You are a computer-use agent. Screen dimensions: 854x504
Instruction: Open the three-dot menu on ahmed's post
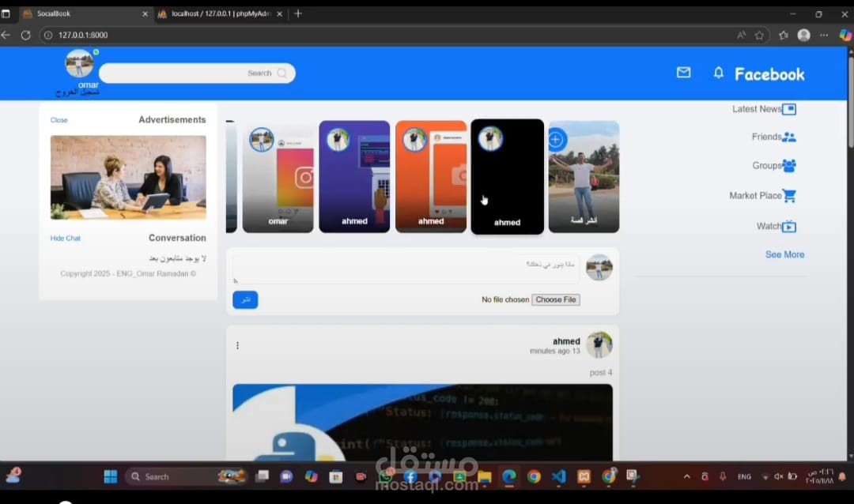coord(237,345)
